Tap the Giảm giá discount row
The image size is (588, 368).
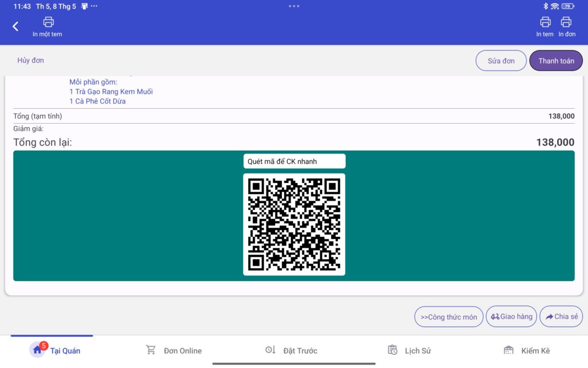coord(293,129)
